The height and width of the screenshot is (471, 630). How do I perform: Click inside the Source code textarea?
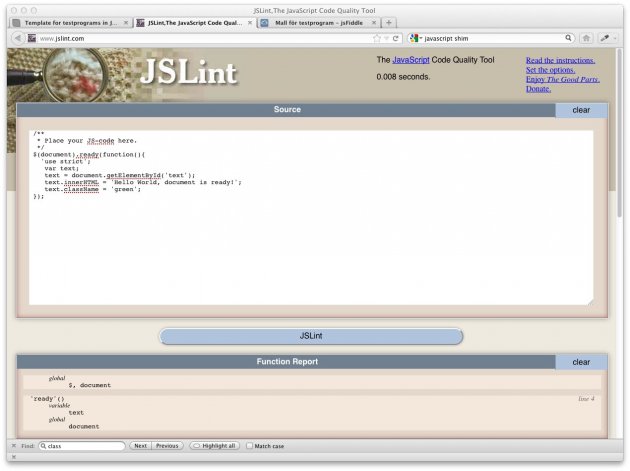(311, 217)
